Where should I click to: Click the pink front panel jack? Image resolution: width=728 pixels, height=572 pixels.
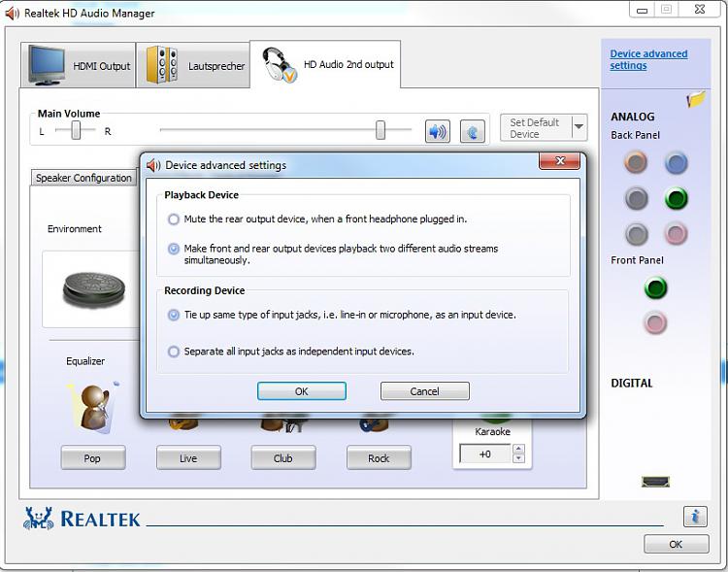pos(655,322)
